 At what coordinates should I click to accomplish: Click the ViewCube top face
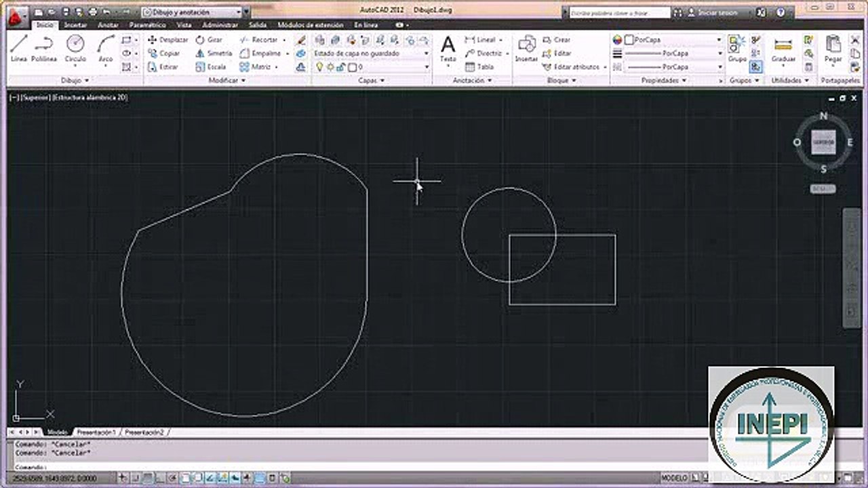[823, 142]
